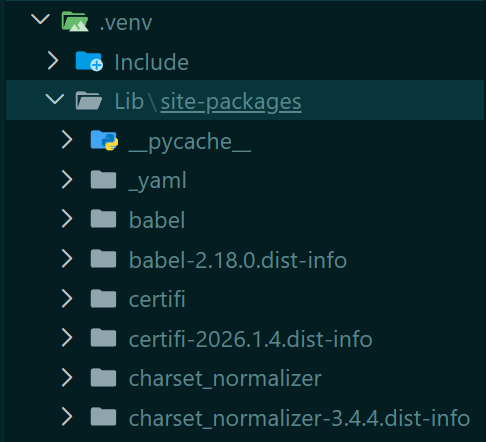
Task: Expand the certifi-2026.1.4.dist-info chevron
Action: [67, 338]
